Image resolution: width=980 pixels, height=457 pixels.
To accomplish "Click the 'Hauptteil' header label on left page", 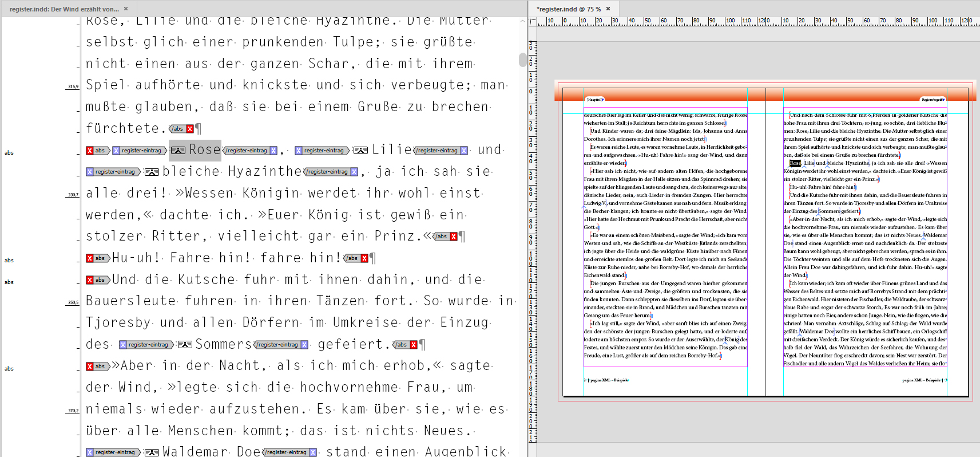I will [x=595, y=100].
